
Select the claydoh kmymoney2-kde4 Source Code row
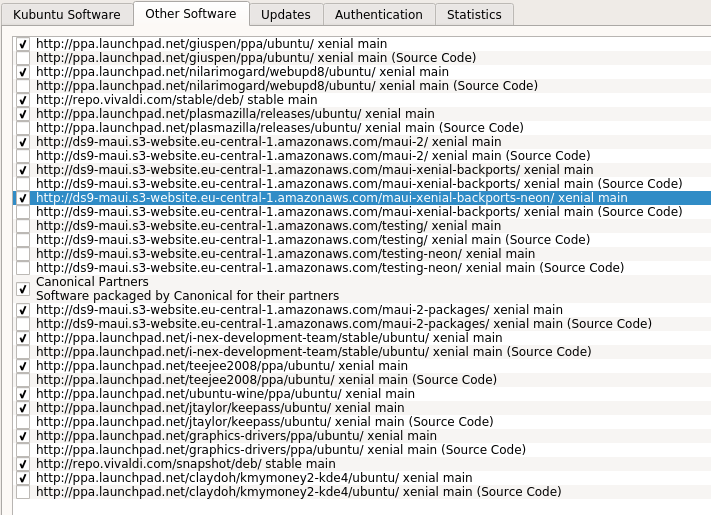coord(299,492)
